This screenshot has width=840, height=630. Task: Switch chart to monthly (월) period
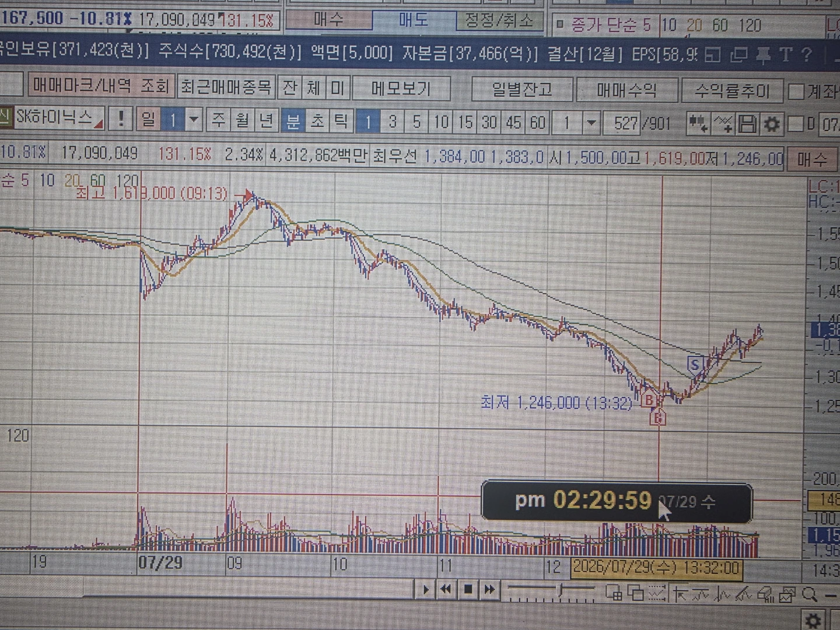tap(242, 120)
